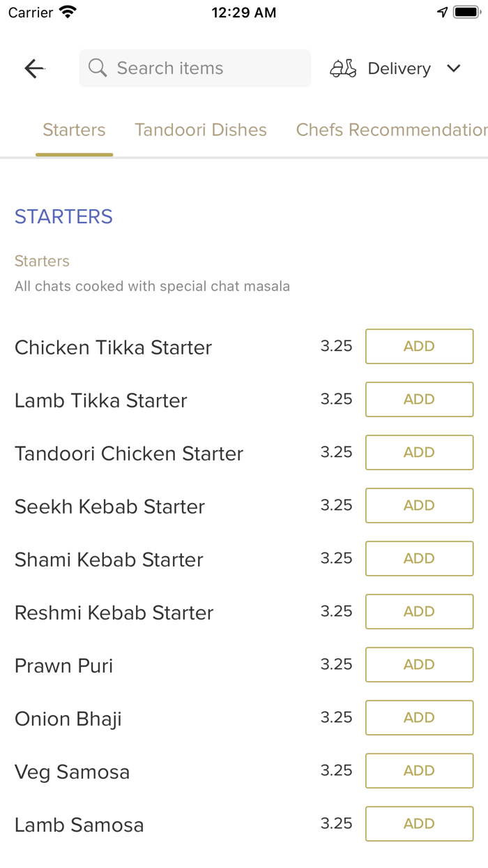The image size is (488, 868).
Task: Expand the Delivery dropdown chevron
Action: [454, 68]
